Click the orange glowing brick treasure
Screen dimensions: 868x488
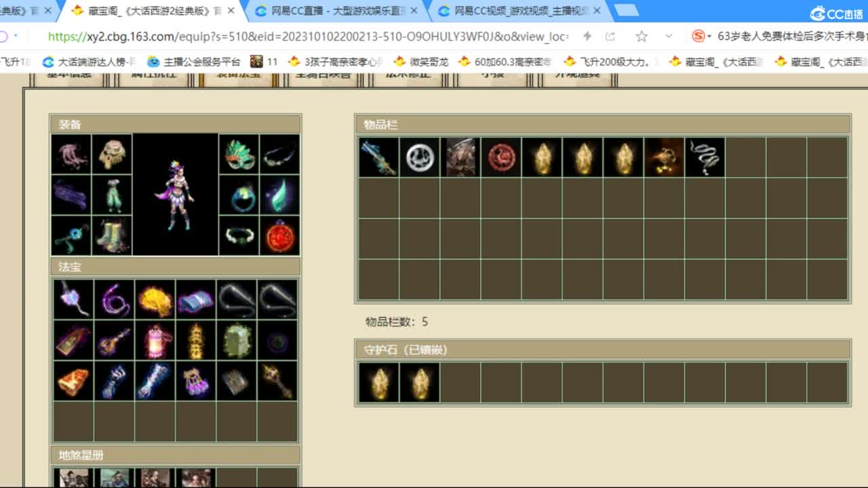tap(73, 380)
